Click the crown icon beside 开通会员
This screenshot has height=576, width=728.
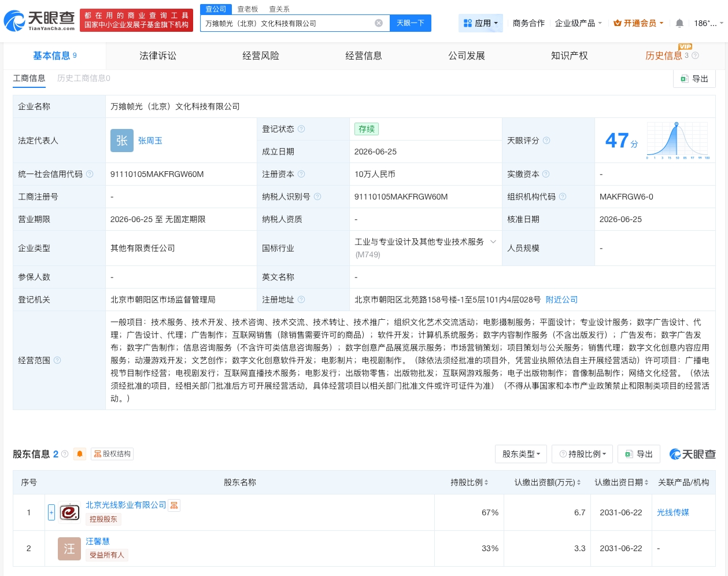point(618,23)
